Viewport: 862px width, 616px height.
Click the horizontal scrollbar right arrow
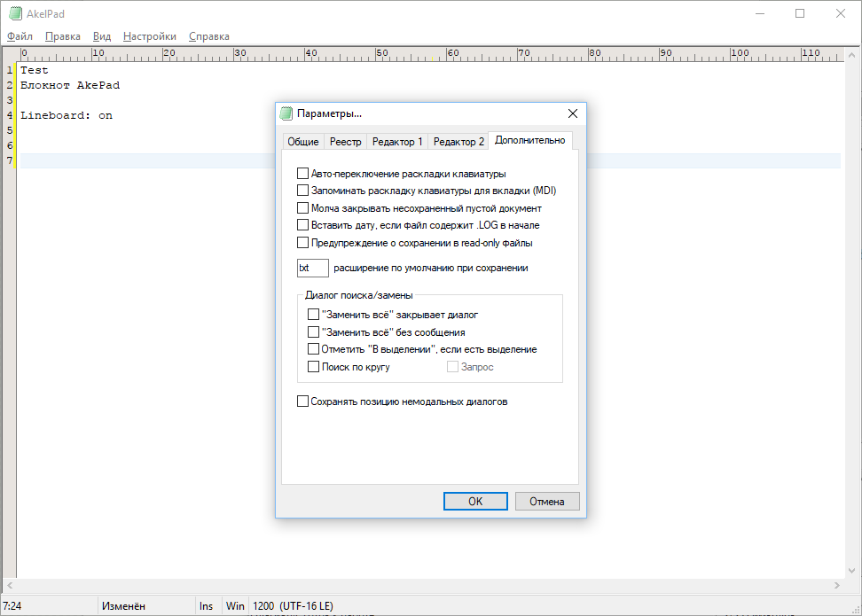click(837, 586)
